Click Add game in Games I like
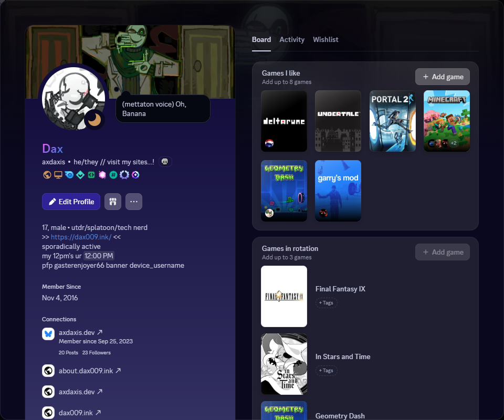The height and width of the screenshot is (420, 504). pyautogui.click(x=443, y=77)
